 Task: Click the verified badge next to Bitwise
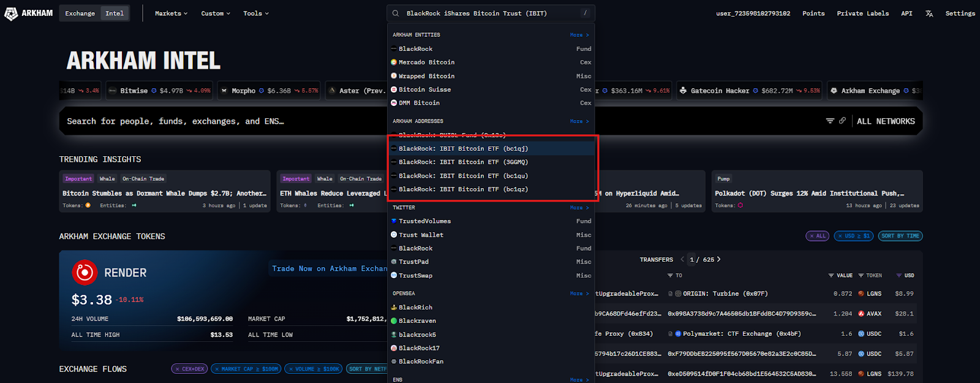(x=154, y=91)
